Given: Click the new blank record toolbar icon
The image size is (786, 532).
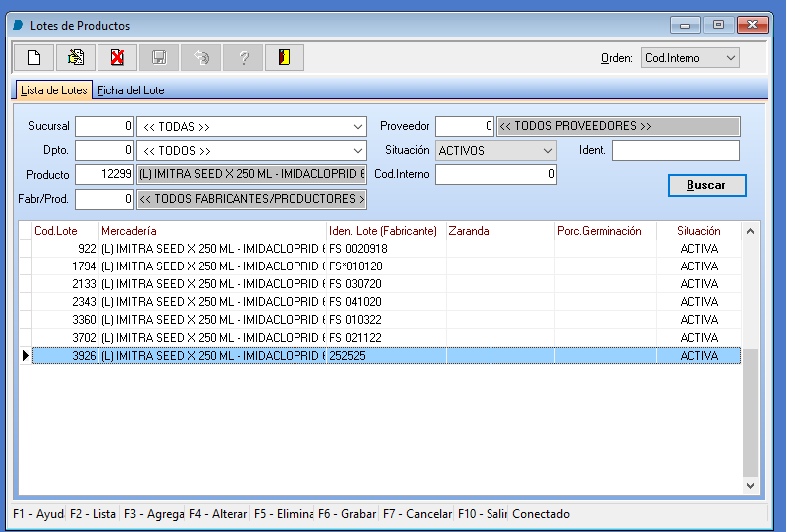Looking at the screenshot, I should (34, 57).
